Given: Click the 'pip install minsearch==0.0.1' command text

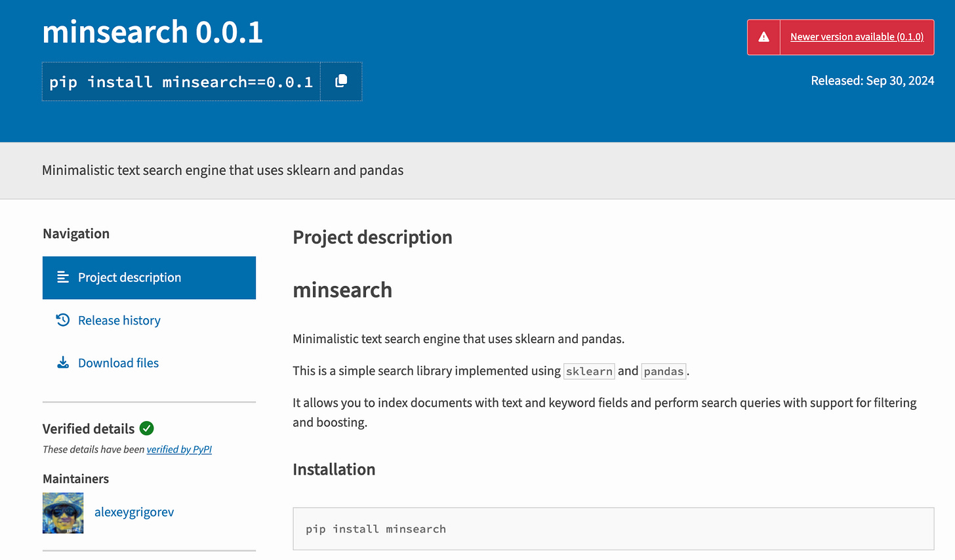Looking at the screenshot, I should pos(181,82).
